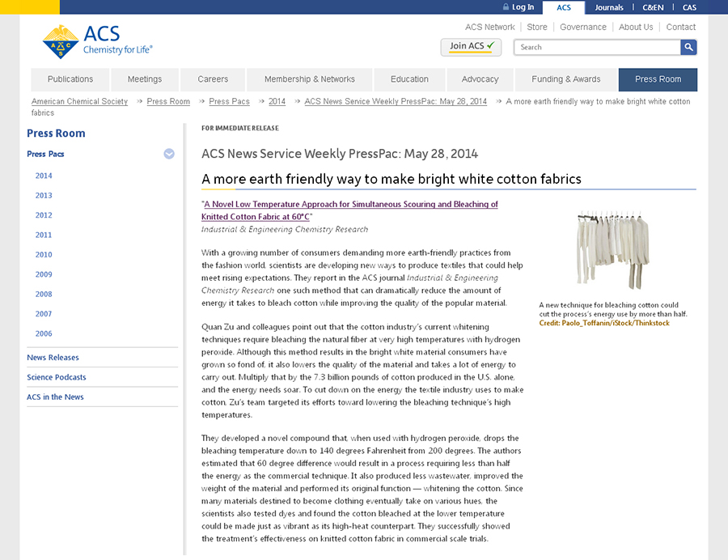Open the CAS top tab

(x=689, y=7)
